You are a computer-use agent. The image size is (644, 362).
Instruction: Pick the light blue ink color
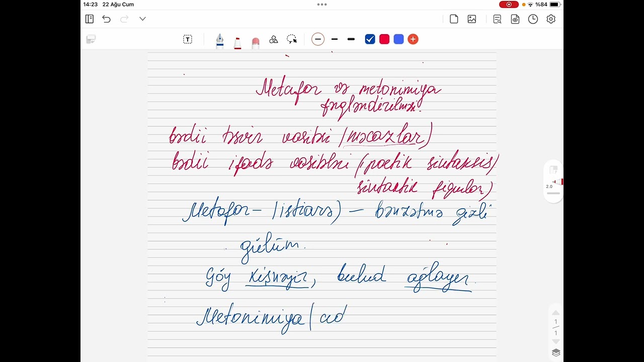(398, 39)
